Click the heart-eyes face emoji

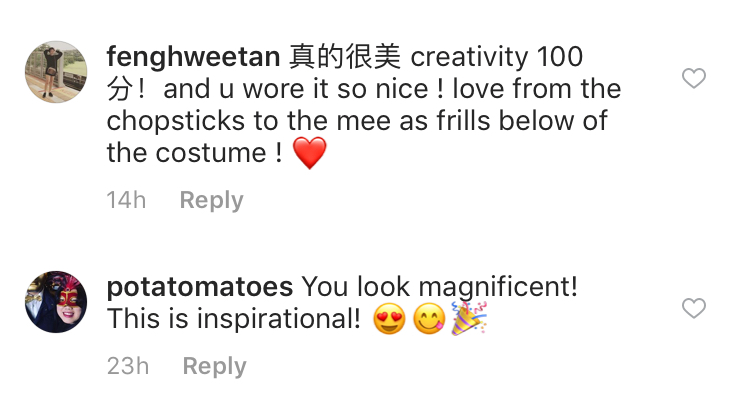(389, 319)
